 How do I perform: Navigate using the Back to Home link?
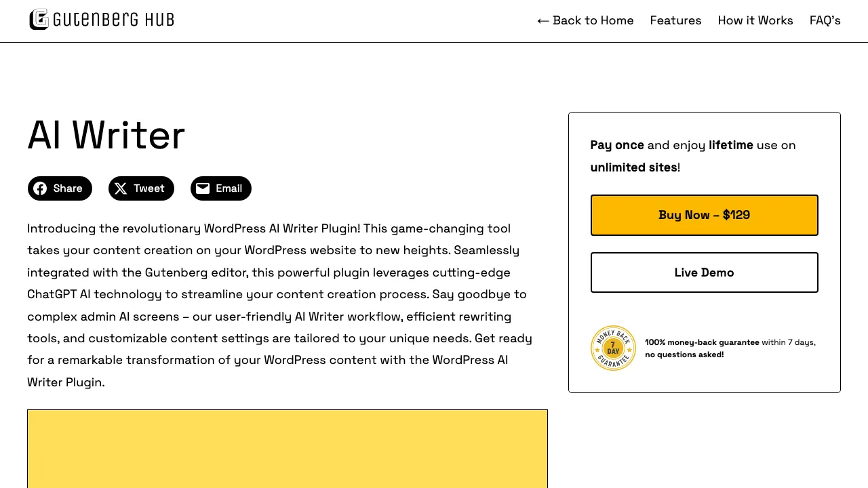pyautogui.click(x=593, y=20)
